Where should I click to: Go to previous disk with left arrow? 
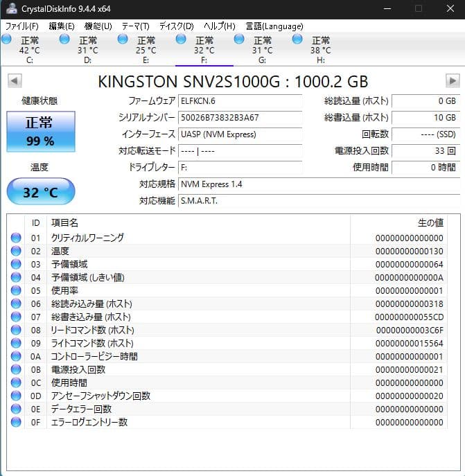pyautogui.click(x=15, y=81)
